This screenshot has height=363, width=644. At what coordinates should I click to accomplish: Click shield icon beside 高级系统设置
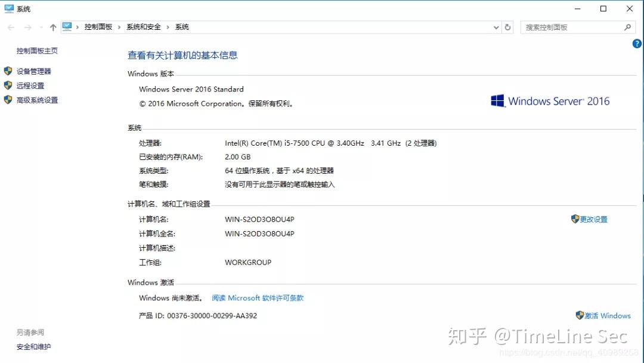click(x=8, y=100)
